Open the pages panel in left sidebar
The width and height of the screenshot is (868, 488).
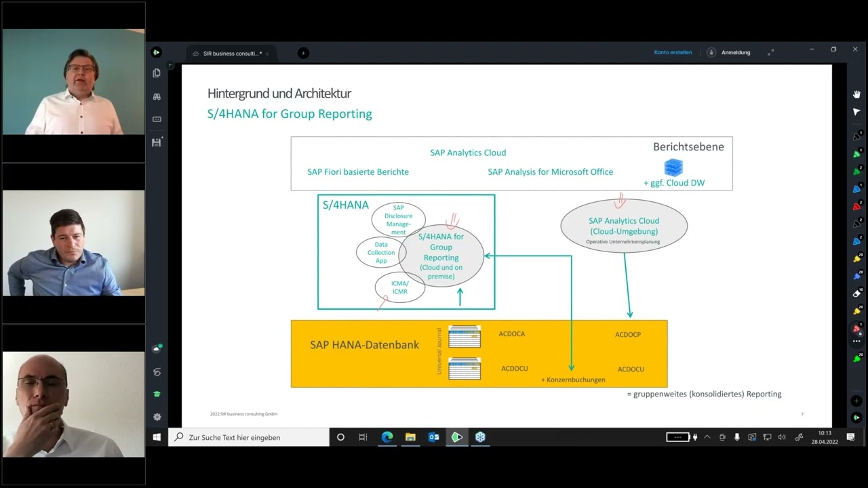coord(157,73)
